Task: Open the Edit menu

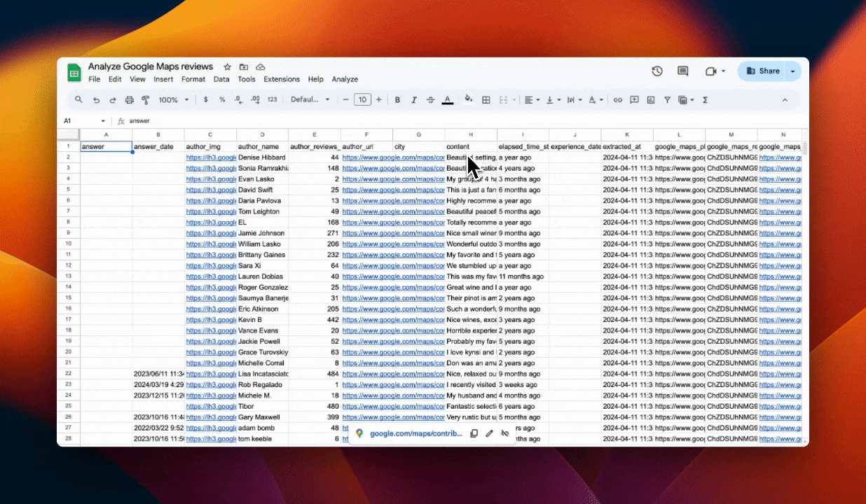Action: (115, 79)
